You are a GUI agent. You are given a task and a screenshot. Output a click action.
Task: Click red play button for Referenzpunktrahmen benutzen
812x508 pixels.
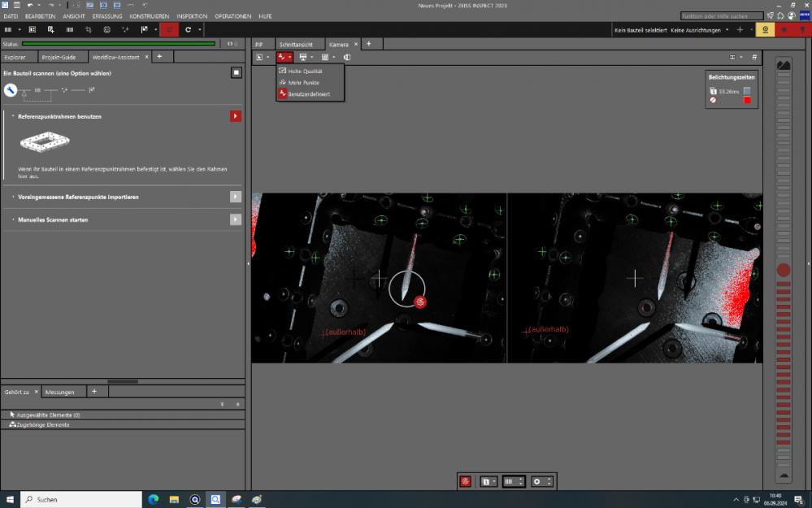point(236,116)
